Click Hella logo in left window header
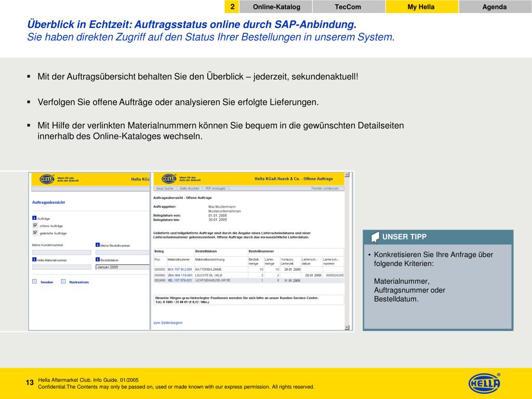This screenshot has height=399, width=532. (47, 179)
